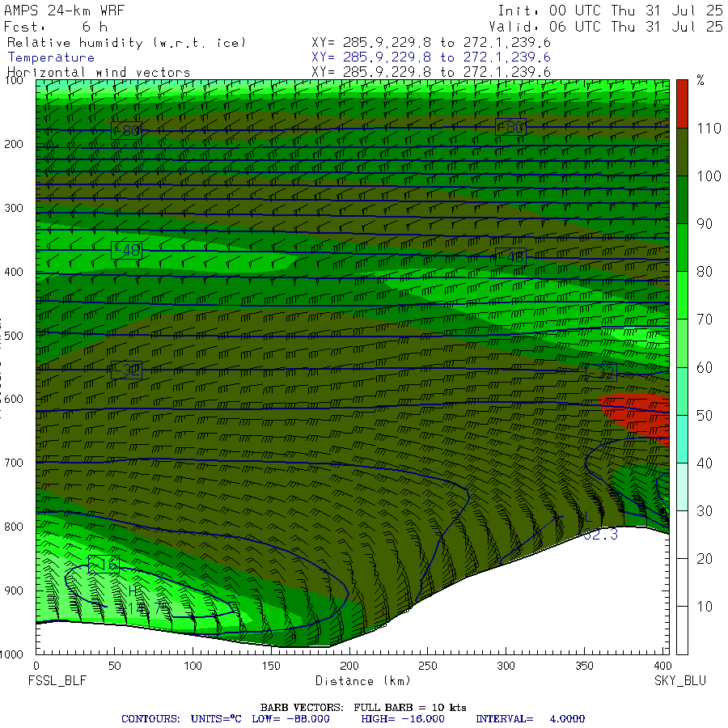Click the 'AMPS 24-km WRF' title text

pos(64,11)
